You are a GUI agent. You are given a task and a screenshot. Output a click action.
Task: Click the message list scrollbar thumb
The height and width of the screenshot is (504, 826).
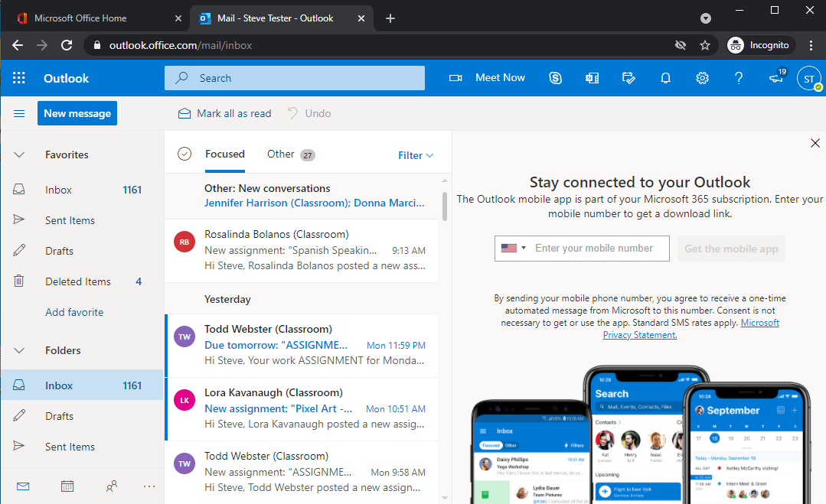445,206
